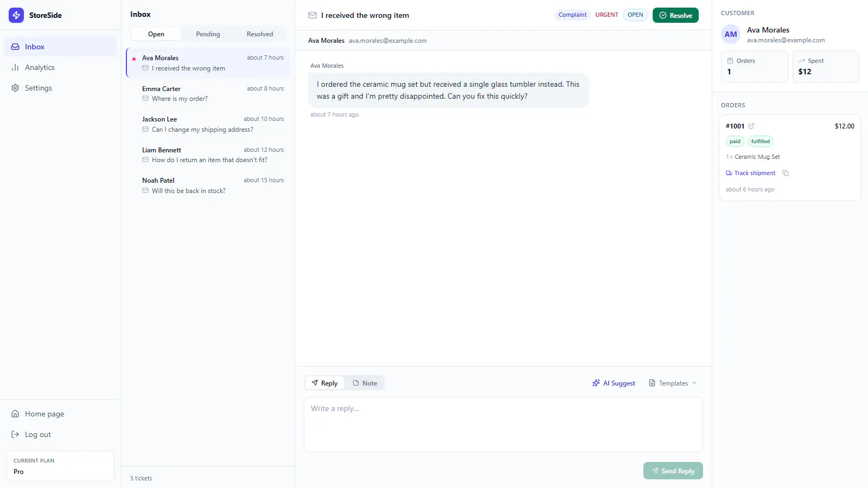Click the fulfilled status badge
Screen dimensions: 868x488
coord(761,142)
